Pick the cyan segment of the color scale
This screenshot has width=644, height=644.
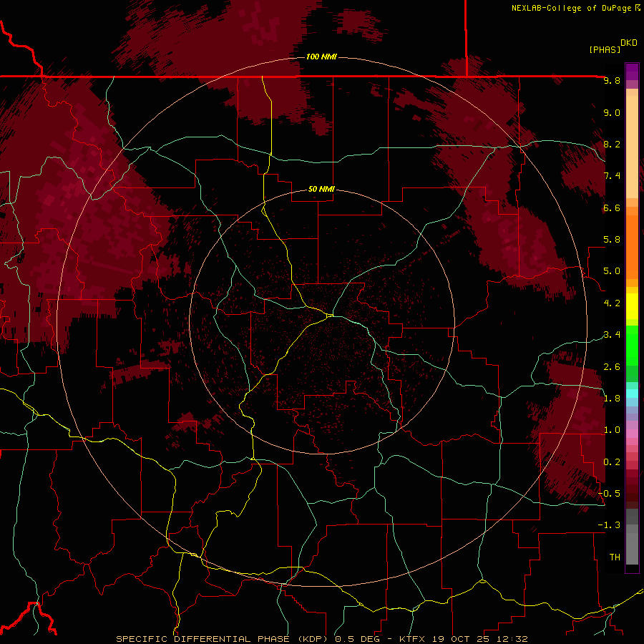click(632, 394)
